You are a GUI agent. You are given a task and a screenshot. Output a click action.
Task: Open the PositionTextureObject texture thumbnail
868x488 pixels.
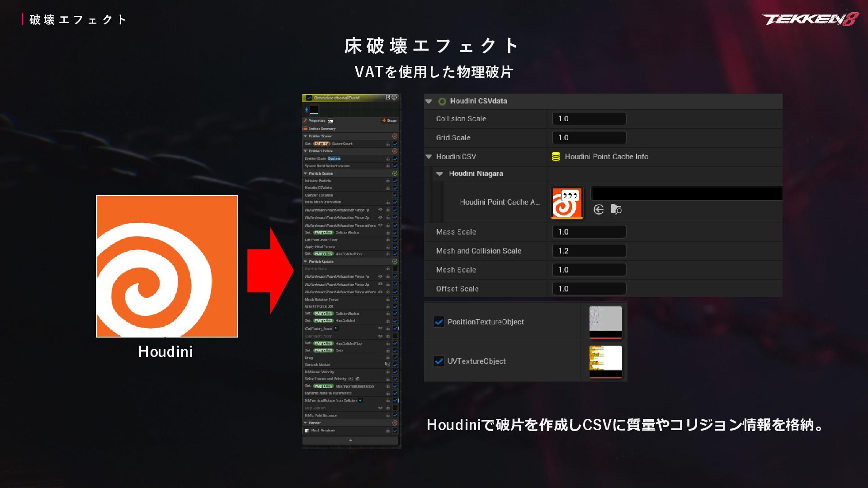tap(606, 322)
